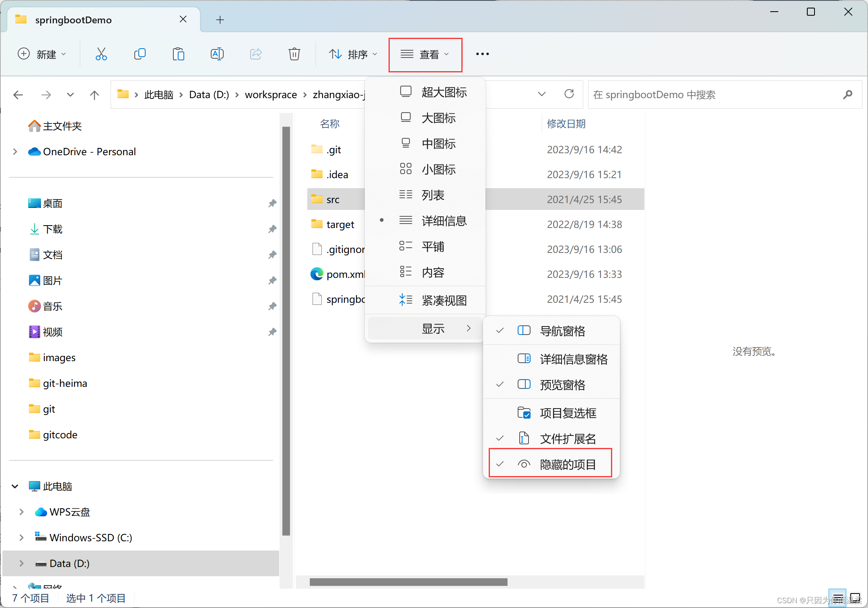
Task: Expand the Data (D:) tree node
Action: (21, 563)
